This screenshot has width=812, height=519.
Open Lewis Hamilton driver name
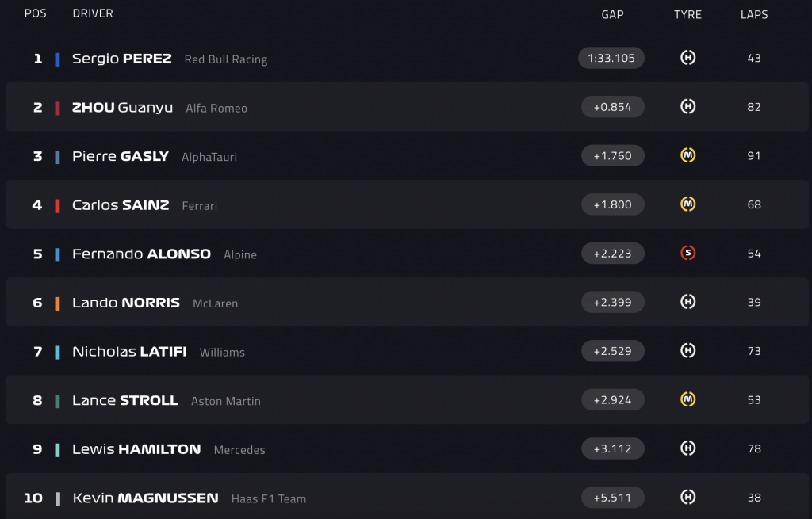click(x=136, y=449)
